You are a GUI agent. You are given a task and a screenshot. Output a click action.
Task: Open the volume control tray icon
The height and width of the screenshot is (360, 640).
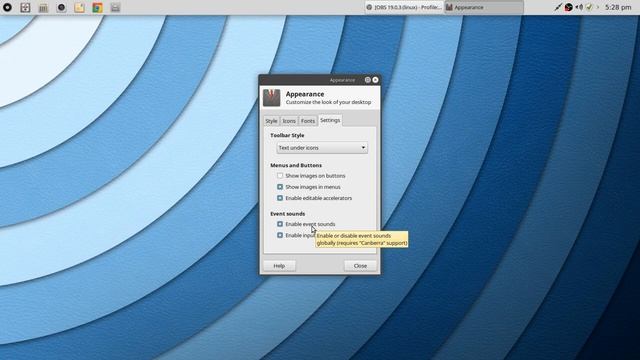click(579, 7)
